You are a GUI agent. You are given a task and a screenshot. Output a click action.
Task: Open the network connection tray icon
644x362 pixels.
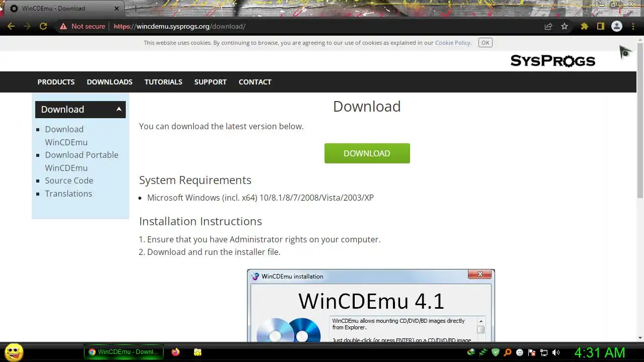click(x=544, y=352)
